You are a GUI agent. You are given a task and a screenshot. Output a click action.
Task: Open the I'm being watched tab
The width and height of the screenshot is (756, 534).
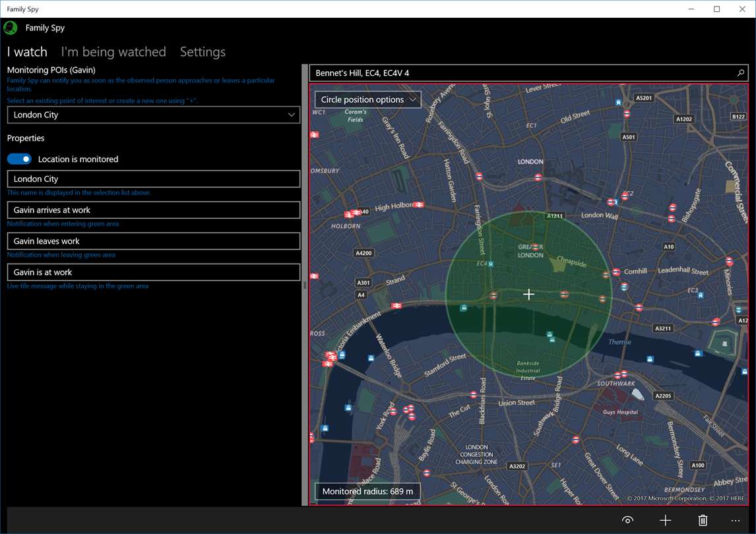[x=113, y=51]
